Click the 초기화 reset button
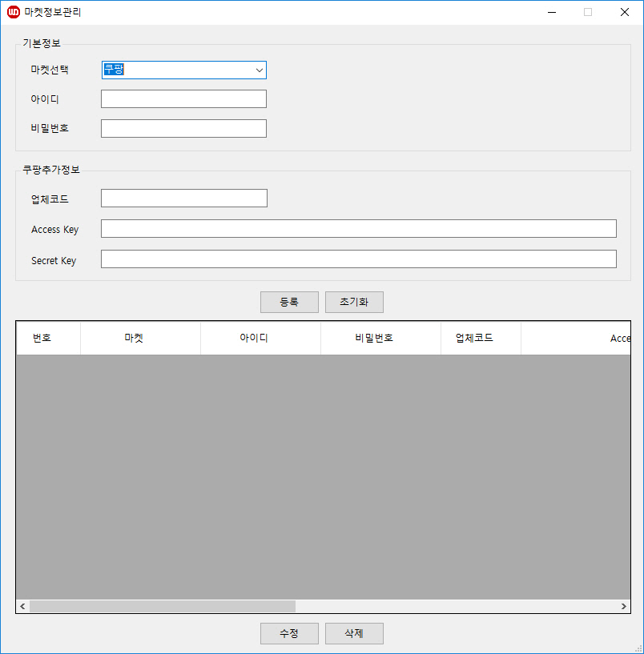Image resolution: width=644 pixels, height=654 pixels. [x=354, y=302]
